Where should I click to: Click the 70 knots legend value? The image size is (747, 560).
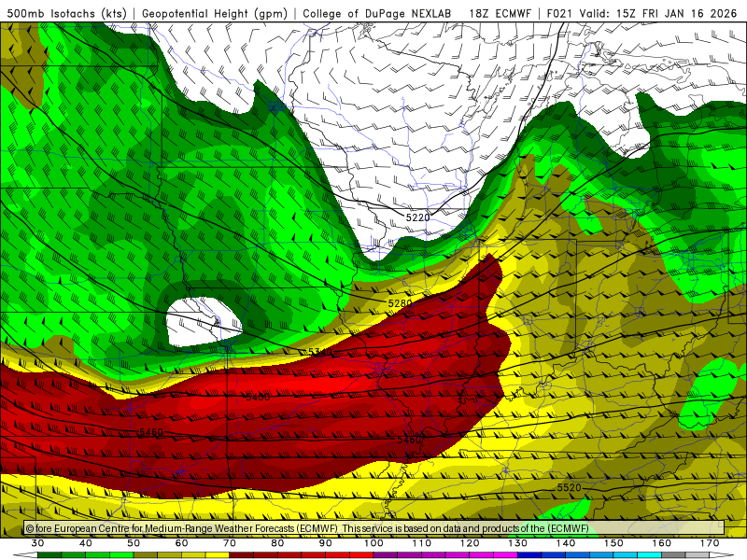pyautogui.click(x=230, y=543)
